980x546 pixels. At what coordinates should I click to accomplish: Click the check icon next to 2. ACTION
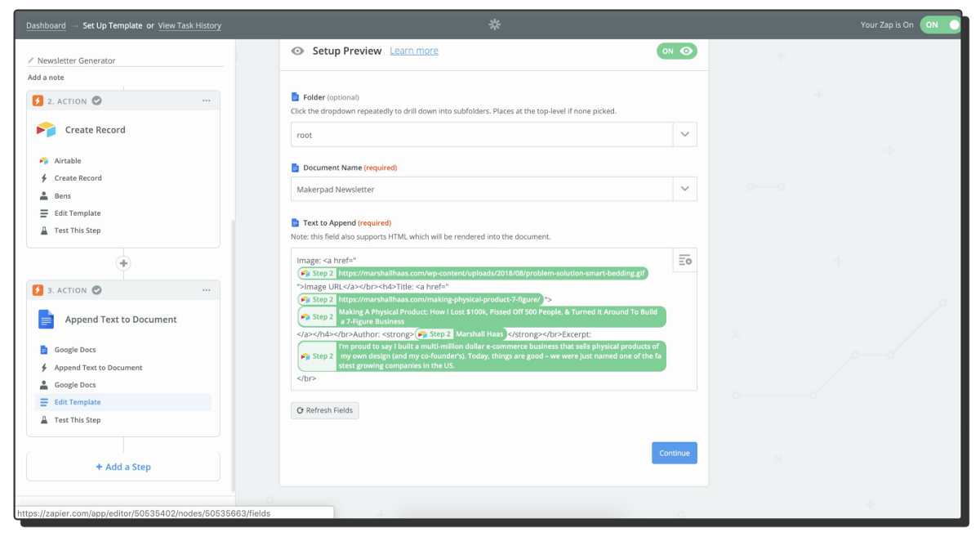tap(96, 101)
